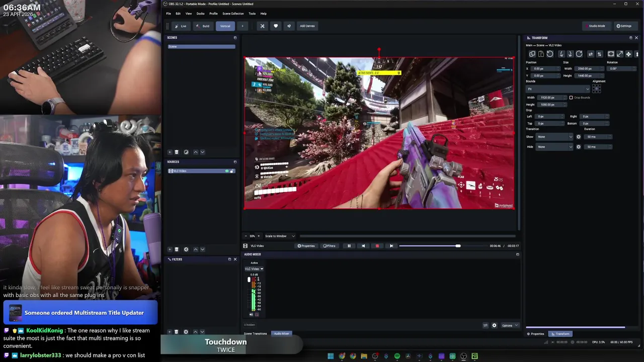Toggle VLC Video audio monitoring headphones
This screenshot has width=644, height=362.
point(257,314)
